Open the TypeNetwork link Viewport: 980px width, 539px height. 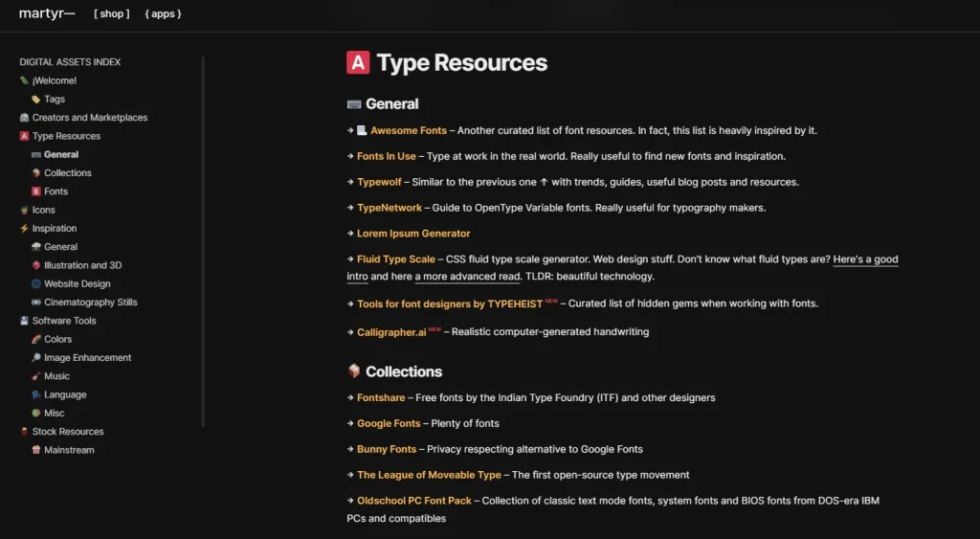click(x=390, y=208)
